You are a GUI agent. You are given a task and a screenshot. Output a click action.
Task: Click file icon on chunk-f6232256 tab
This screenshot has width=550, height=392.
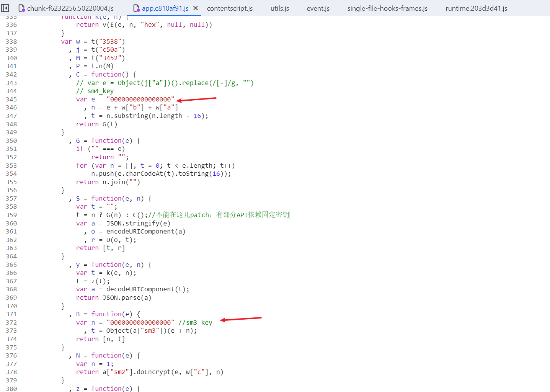(22, 8)
